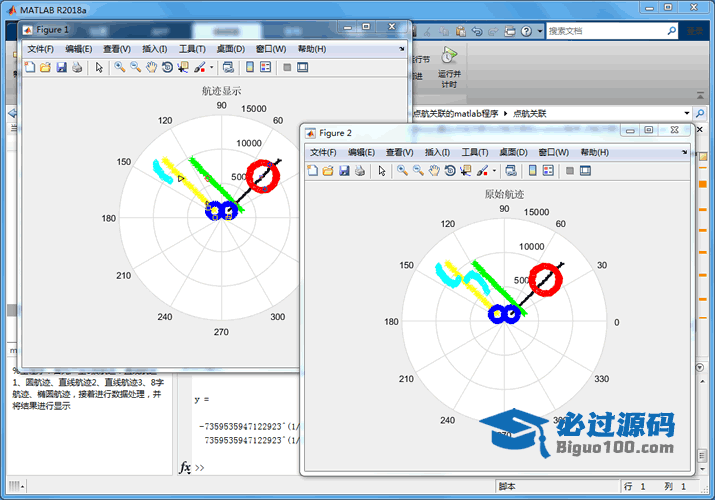Select Brush data tool in Figure 2
Screen dimensions: 715x500
[482, 171]
